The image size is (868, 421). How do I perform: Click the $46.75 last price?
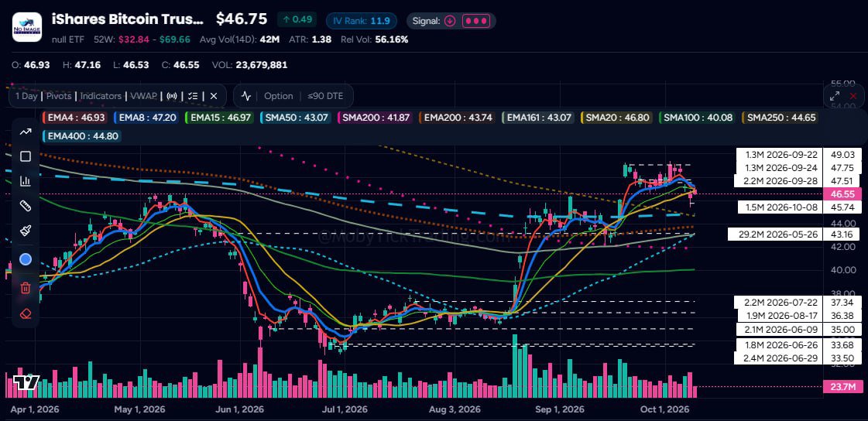click(242, 19)
